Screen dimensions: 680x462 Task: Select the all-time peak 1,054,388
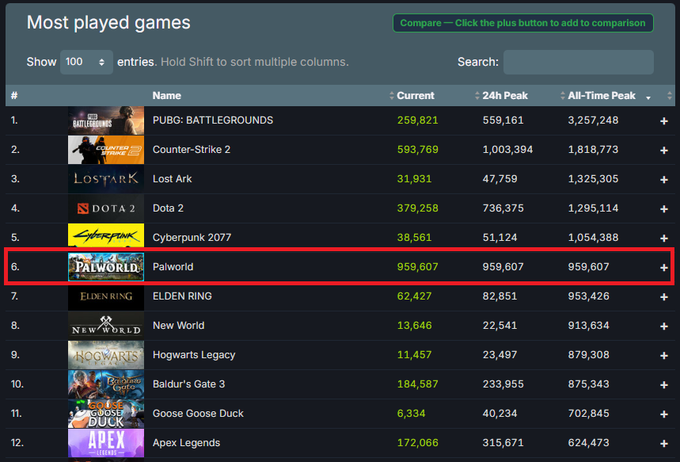point(593,237)
